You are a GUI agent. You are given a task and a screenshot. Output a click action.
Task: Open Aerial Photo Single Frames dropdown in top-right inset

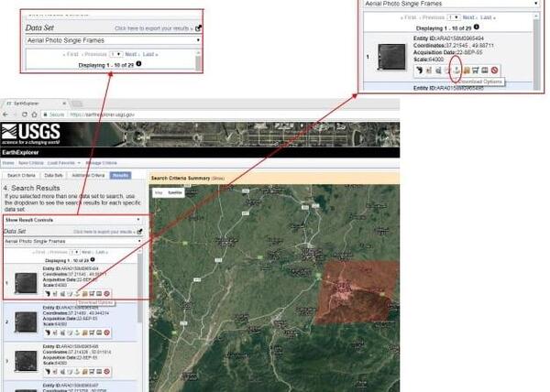pyautogui.click(x=451, y=4)
